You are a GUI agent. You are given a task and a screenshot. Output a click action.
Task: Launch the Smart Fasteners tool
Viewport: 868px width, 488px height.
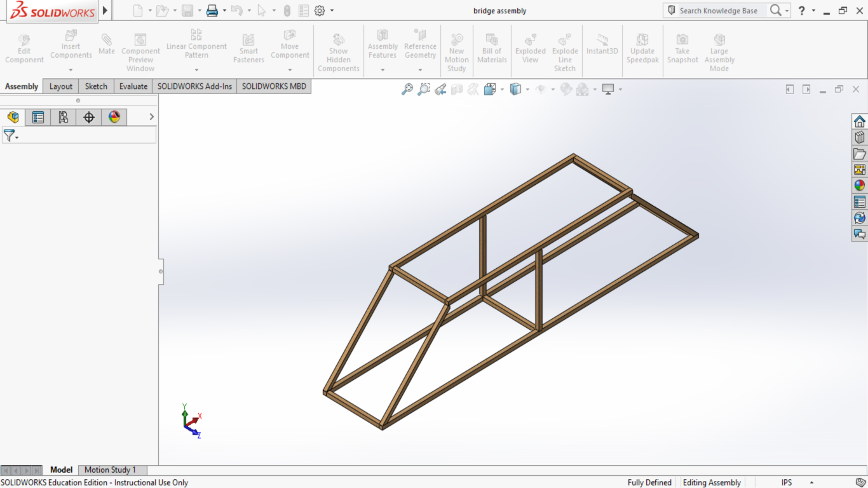(248, 49)
